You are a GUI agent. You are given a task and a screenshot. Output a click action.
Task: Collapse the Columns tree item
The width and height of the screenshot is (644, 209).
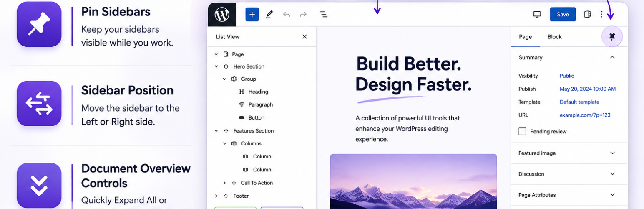point(224,143)
